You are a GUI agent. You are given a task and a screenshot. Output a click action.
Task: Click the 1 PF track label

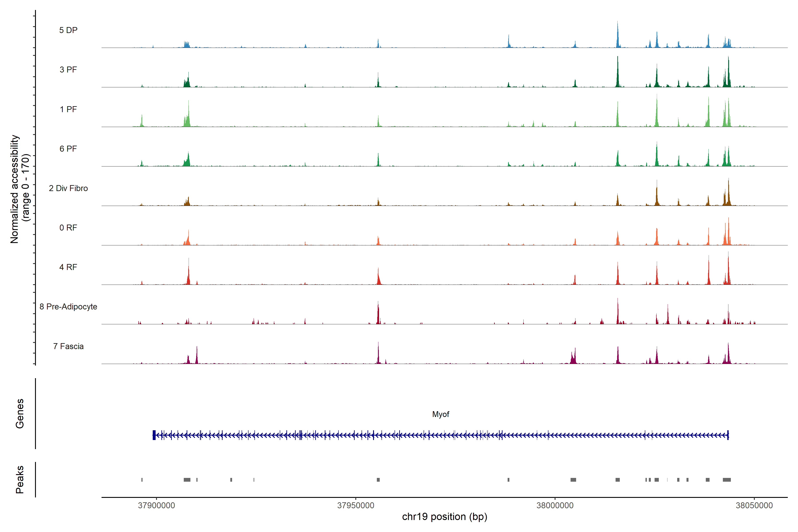pos(68,109)
